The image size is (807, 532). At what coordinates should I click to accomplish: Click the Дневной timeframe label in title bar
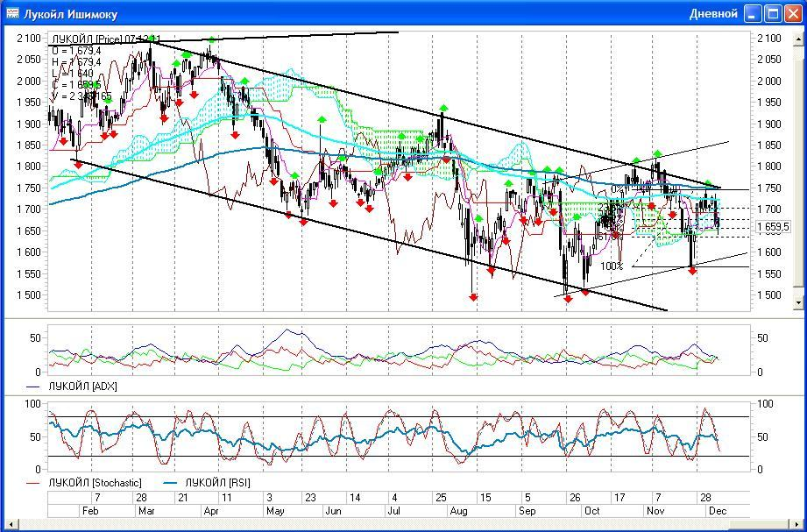coord(714,14)
